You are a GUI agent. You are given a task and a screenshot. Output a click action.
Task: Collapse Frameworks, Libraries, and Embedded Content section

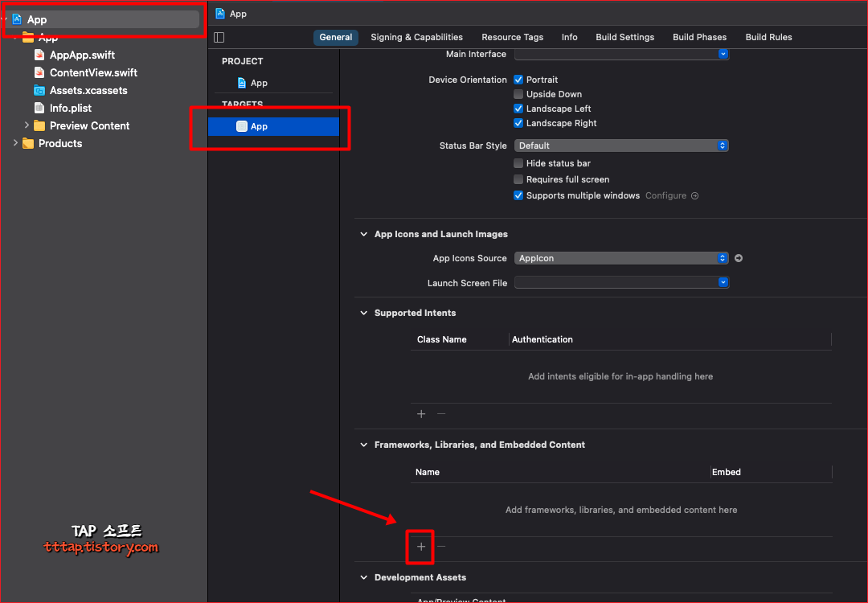(x=364, y=445)
